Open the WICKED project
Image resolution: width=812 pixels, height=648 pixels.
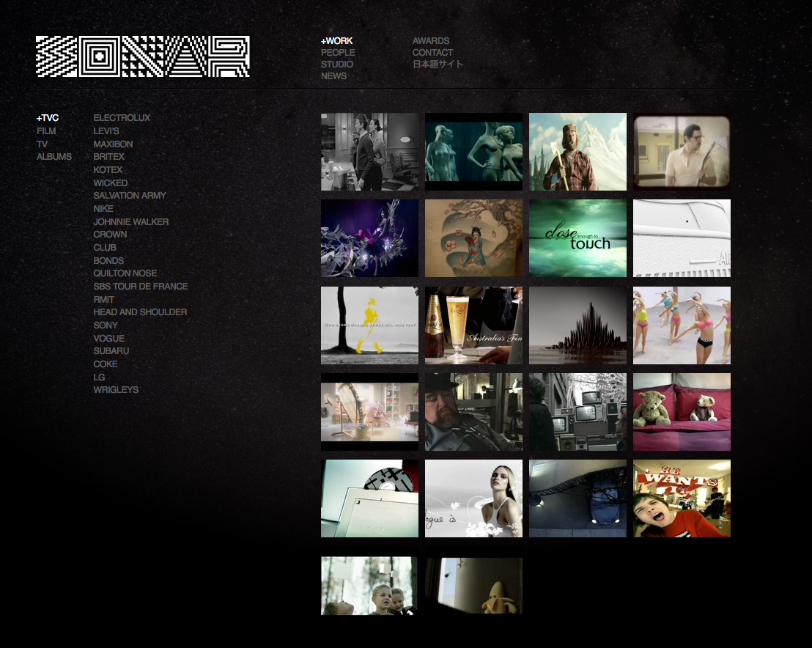tap(111, 183)
